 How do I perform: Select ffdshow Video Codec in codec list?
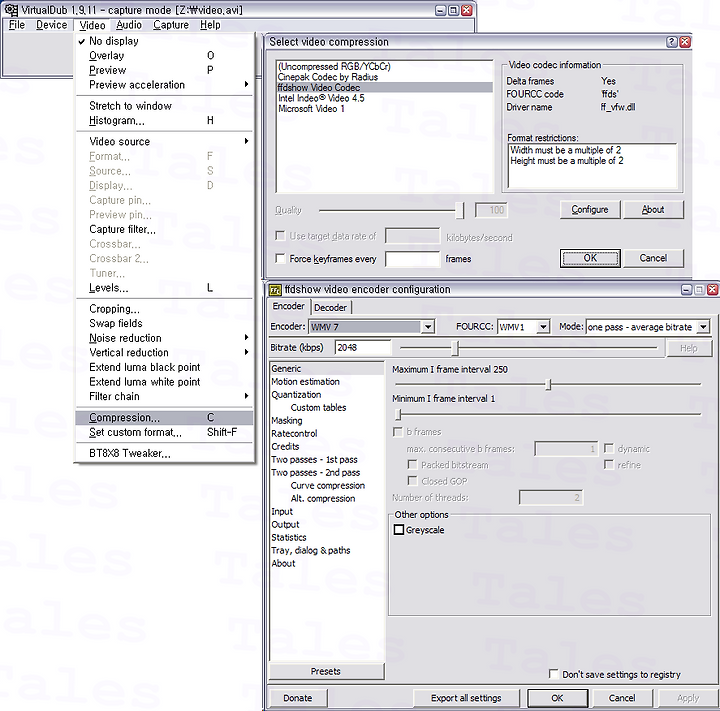tap(385, 87)
